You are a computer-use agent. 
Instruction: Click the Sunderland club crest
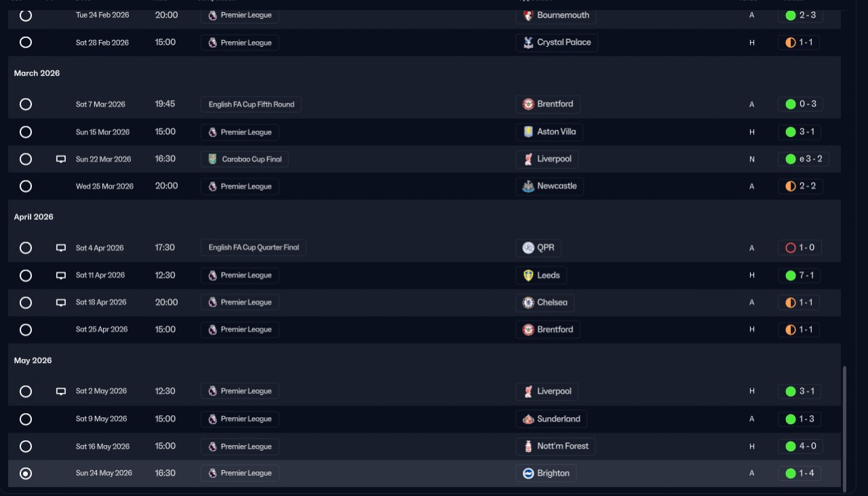[528, 419]
